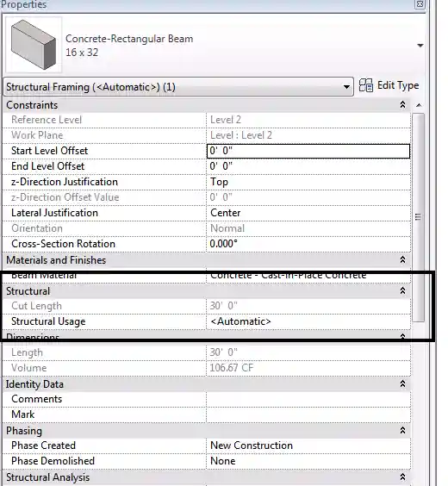Collapse the Phasing section
This screenshot has height=486, width=448.
click(402, 430)
